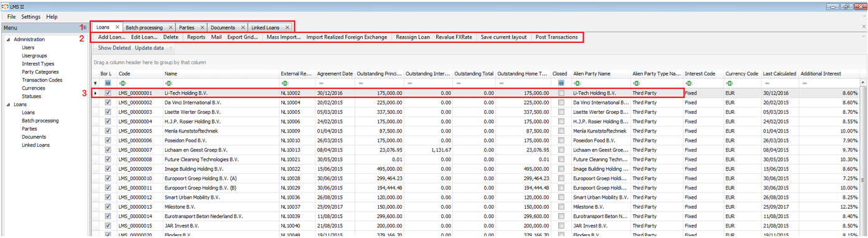Toggle Bor L checkbox for LMS_00000007
Screen dimensions: 868x238
(x=108, y=150)
